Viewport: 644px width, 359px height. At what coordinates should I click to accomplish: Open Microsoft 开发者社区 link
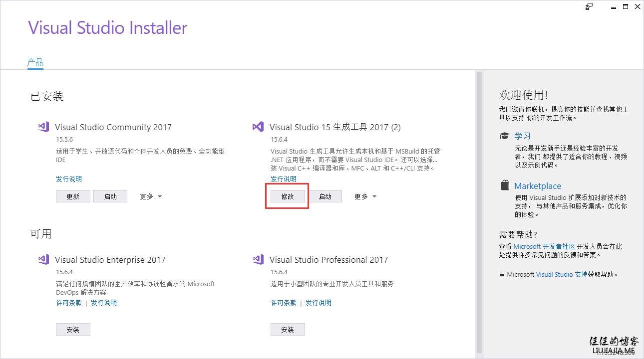(x=544, y=246)
